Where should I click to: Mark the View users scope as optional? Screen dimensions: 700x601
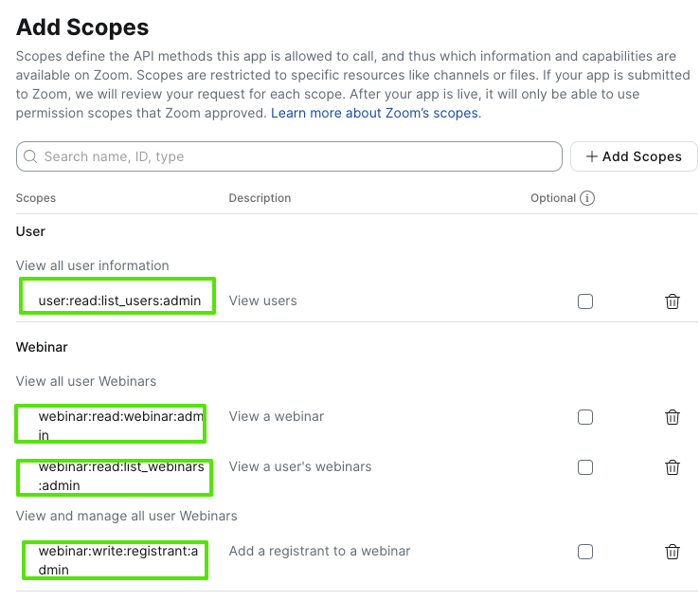585,301
